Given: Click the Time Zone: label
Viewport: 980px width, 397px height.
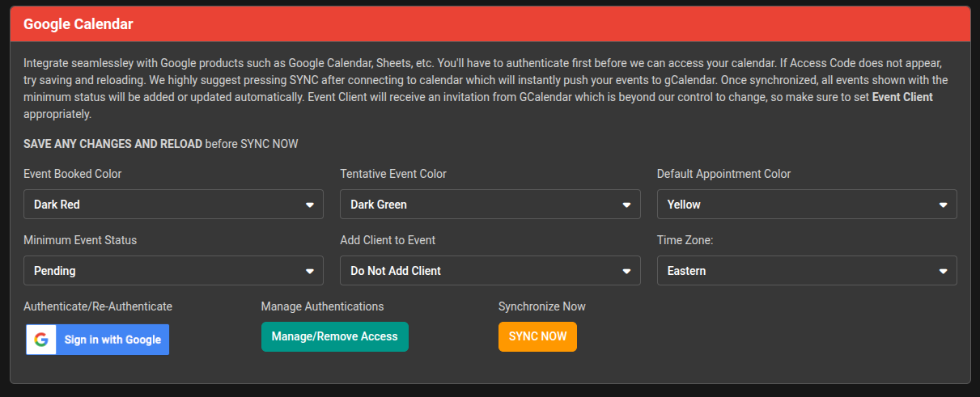Looking at the screenshot, I should 685,240.
